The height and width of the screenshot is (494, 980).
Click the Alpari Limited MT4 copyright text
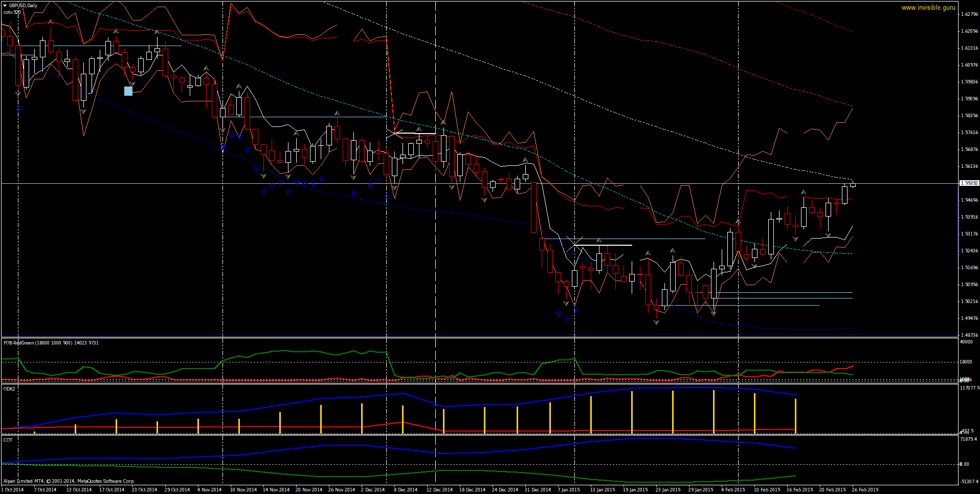[x=69, y=481]
